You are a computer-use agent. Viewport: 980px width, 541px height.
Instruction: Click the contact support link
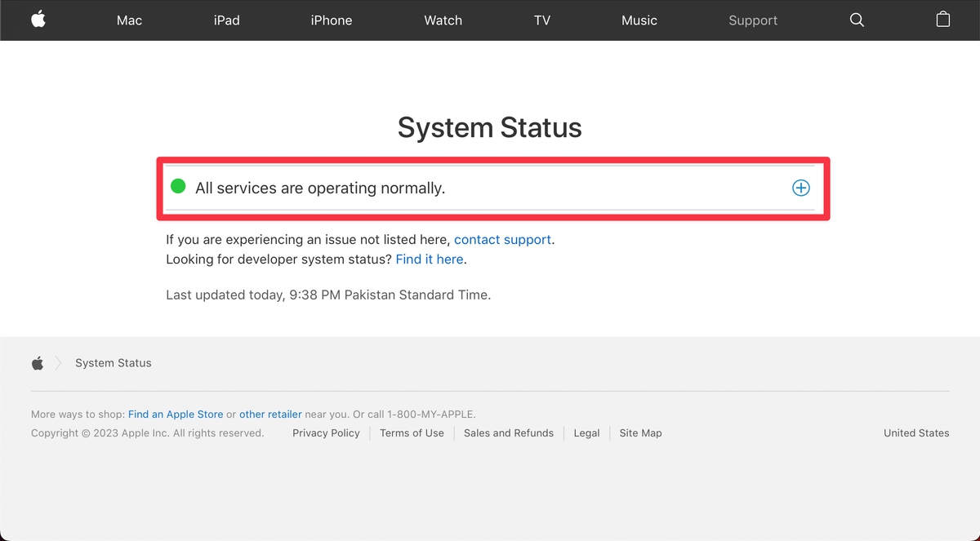point(502,239)
